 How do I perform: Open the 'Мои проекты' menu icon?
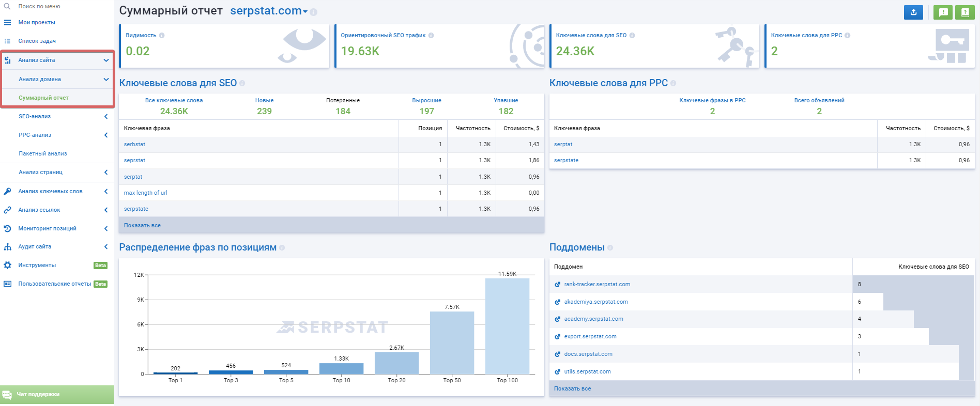tap(7, 22)
